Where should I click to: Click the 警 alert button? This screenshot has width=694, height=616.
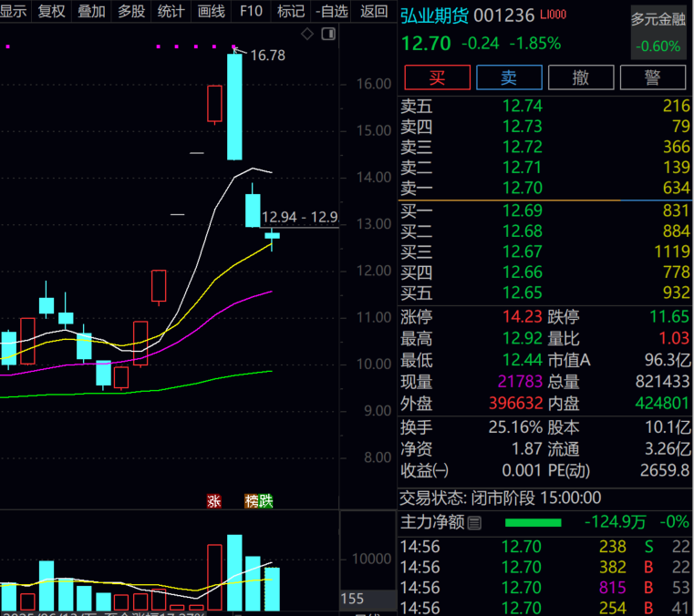(653, 77)
